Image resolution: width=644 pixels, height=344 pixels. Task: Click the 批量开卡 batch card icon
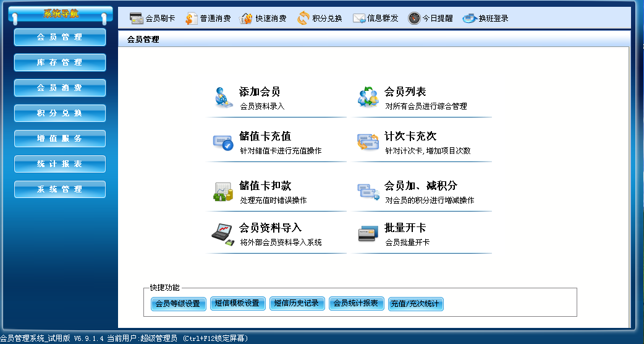pyautogui.click(x=368, y=234)
